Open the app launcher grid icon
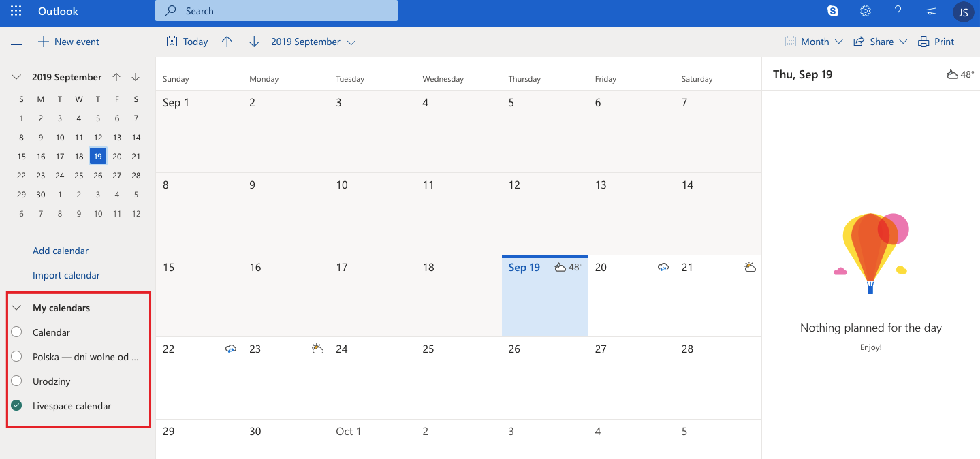980x459 pixels. click(x=16, y=11)
